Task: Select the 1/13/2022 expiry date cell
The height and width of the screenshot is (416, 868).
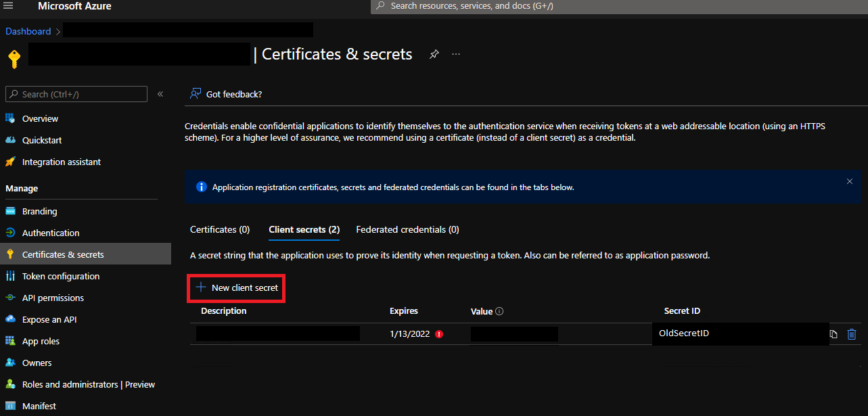Action: 410,333
